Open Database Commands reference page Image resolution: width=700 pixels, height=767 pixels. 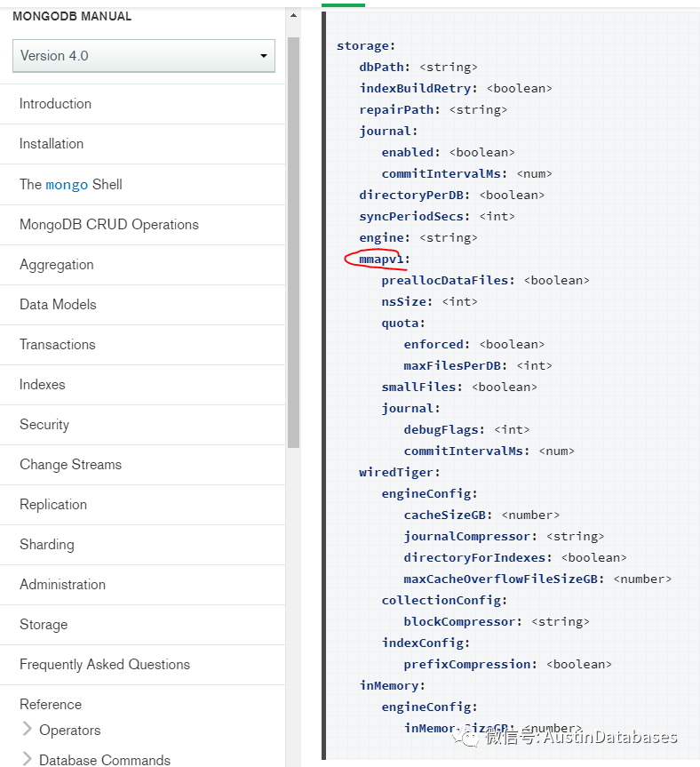(x=105, y=760)
